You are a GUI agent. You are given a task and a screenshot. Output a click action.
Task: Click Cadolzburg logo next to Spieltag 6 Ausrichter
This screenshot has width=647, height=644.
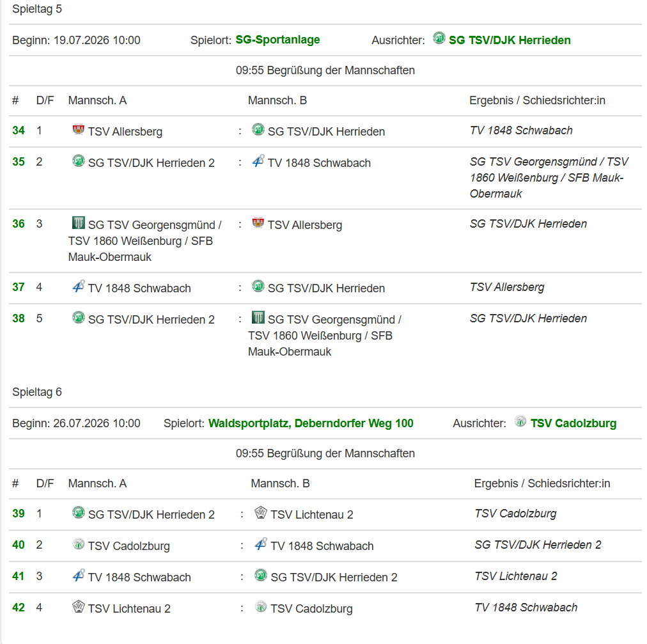coord(520,421)
